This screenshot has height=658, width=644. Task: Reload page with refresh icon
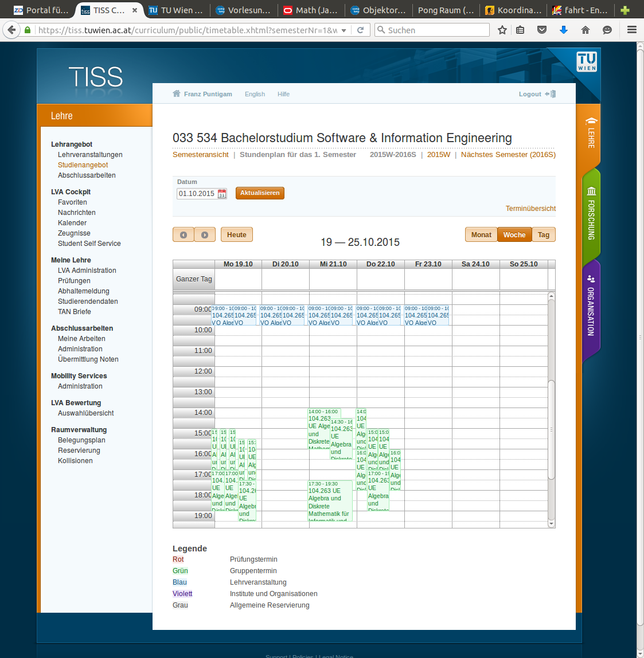(360, 30)
